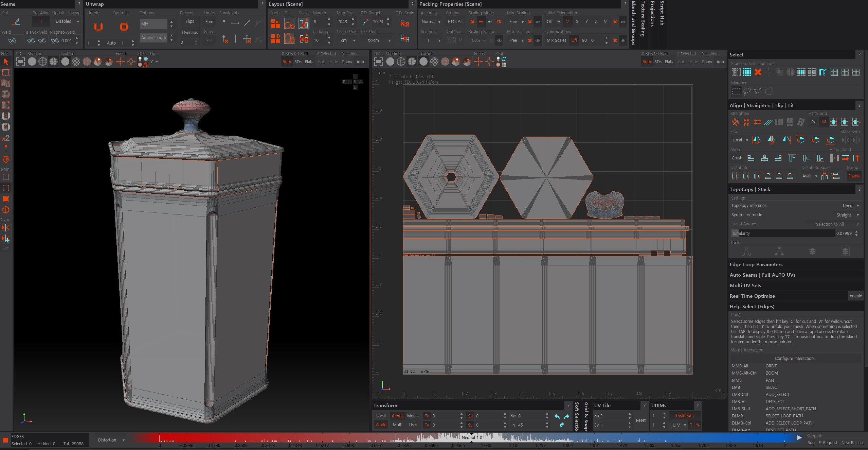The height and width of the screenshot is (450, 868).
Task: Click the Magnet-Weld icon
Action: point(55,41)
